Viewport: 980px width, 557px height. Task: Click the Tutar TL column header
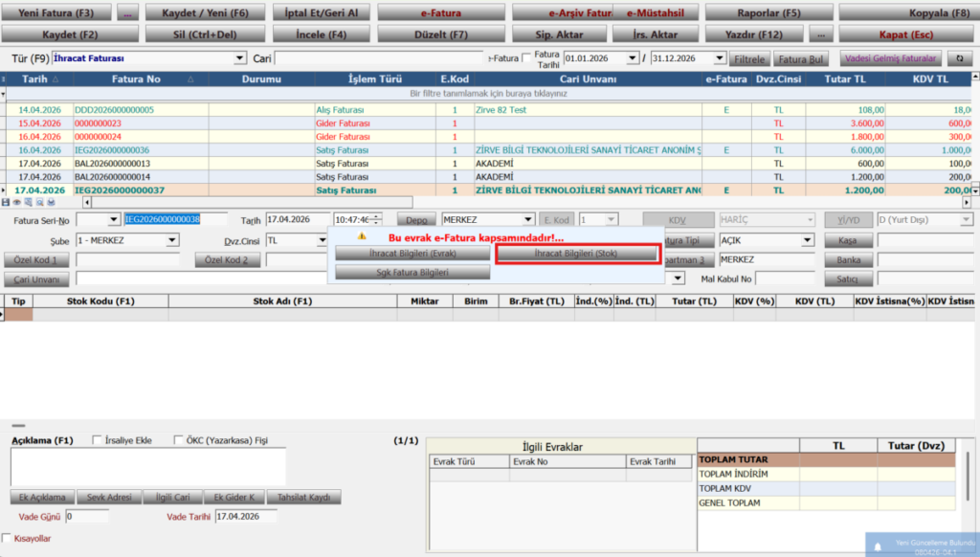(845, 79)
